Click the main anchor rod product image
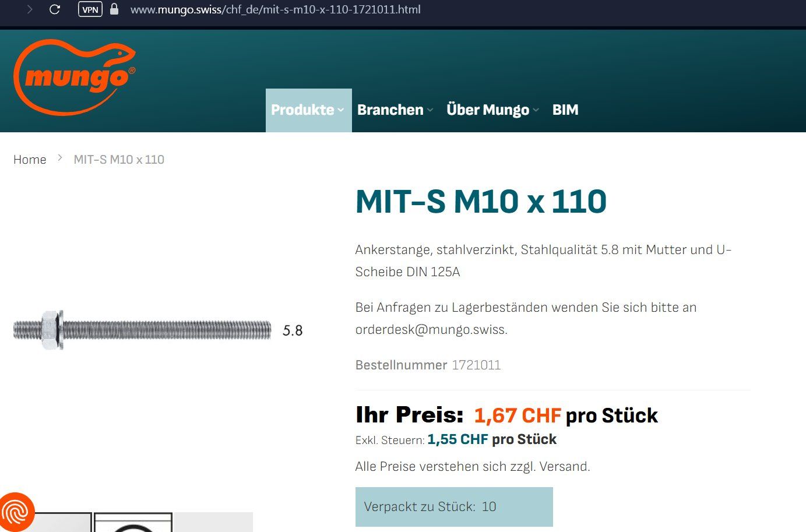The height and width of the screenshot is (532, 806). coord(143,330)
